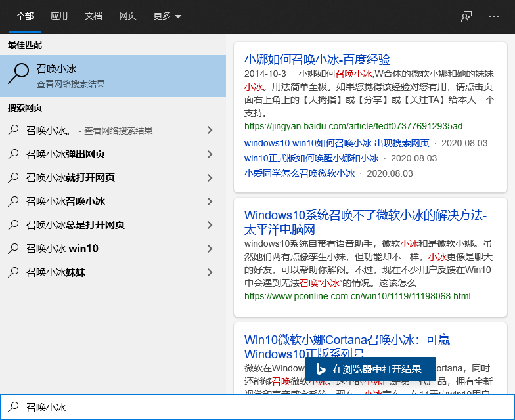Open win10正式版如何唤醒小娜和小冰 link
This screenshot has height=420, width=515.
click(311, 158)
